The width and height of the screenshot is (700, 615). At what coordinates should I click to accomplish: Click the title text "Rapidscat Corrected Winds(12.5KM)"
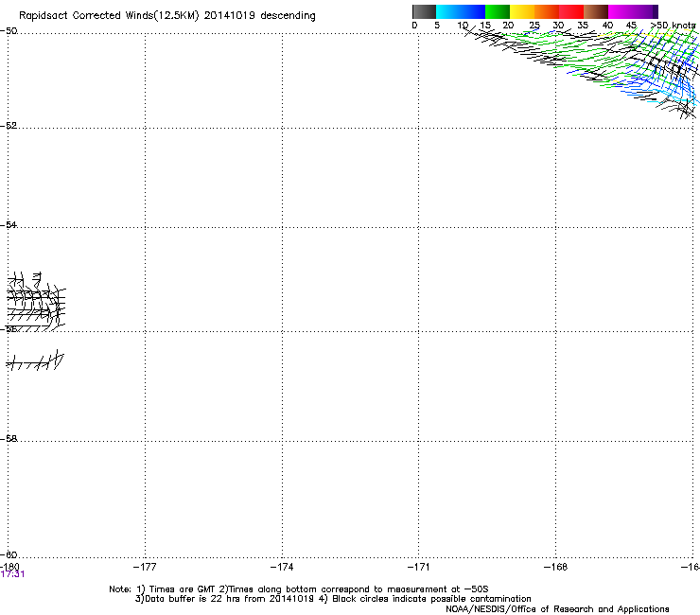[109, 16]
